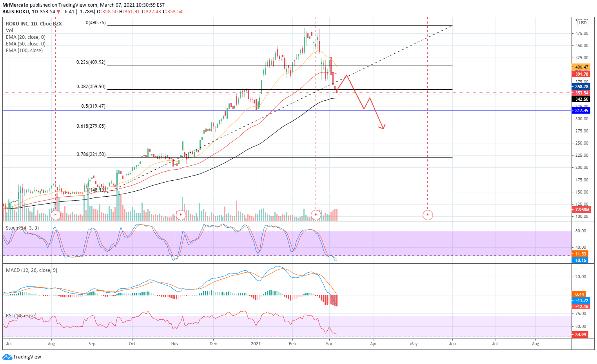The image size is (597, 364).
Task: Click the 7.958M volume tag
Action: tap(581, 210)
